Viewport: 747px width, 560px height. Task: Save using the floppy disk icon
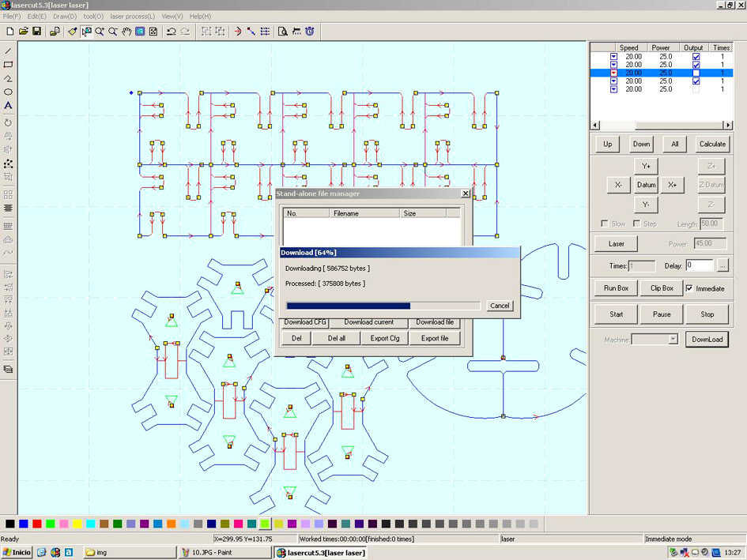(x=36, y=32)
